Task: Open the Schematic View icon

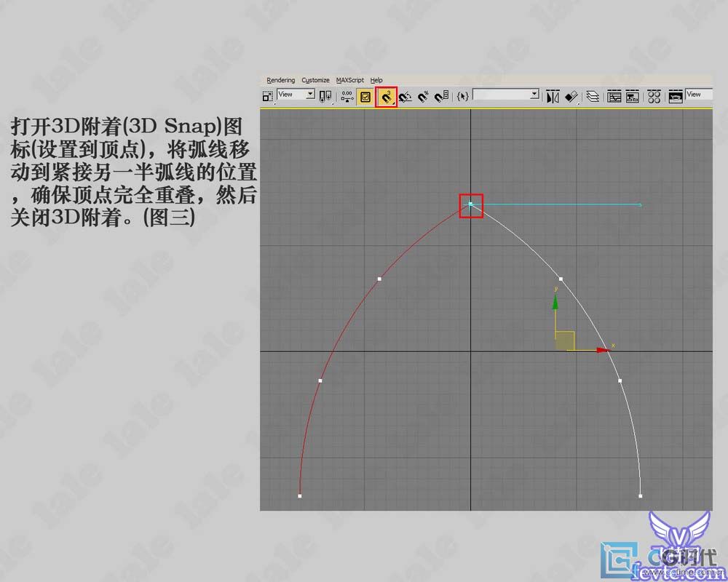Action: (x=633, y=97)
